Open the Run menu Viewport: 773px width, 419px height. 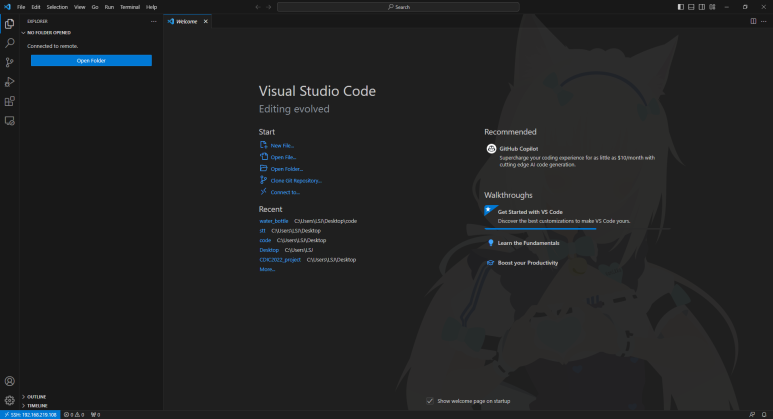(x=109, y=7)
